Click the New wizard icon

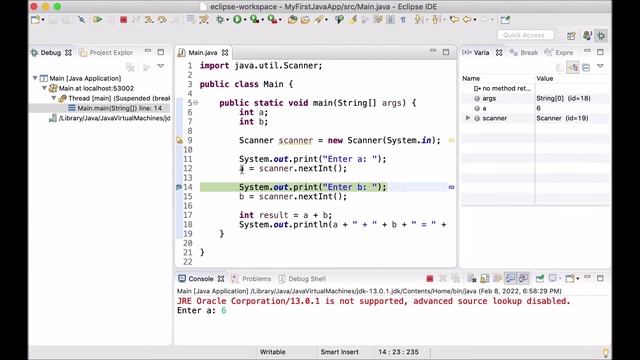point(36,19)
